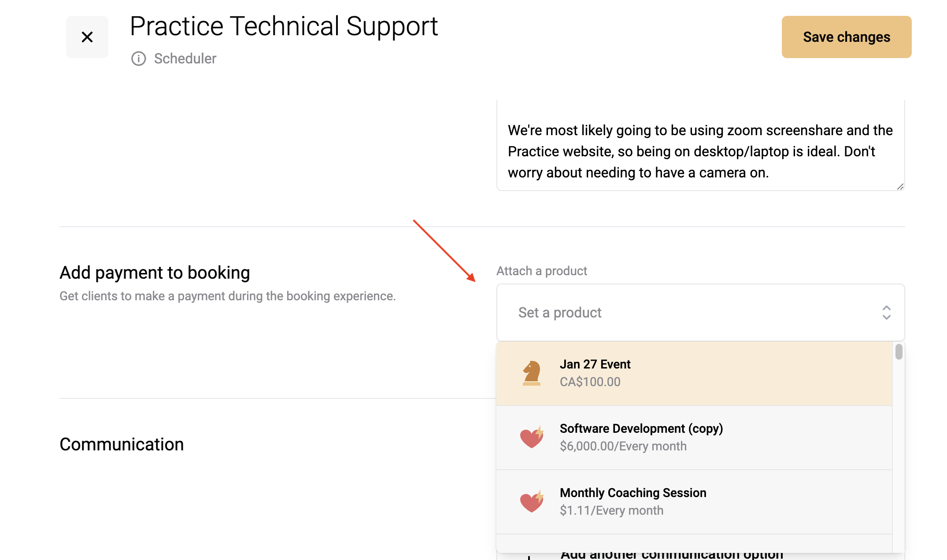The image size is (947, 560).
Task: Click the chess knight icon for Jan 27 Event
Action: 532,373
